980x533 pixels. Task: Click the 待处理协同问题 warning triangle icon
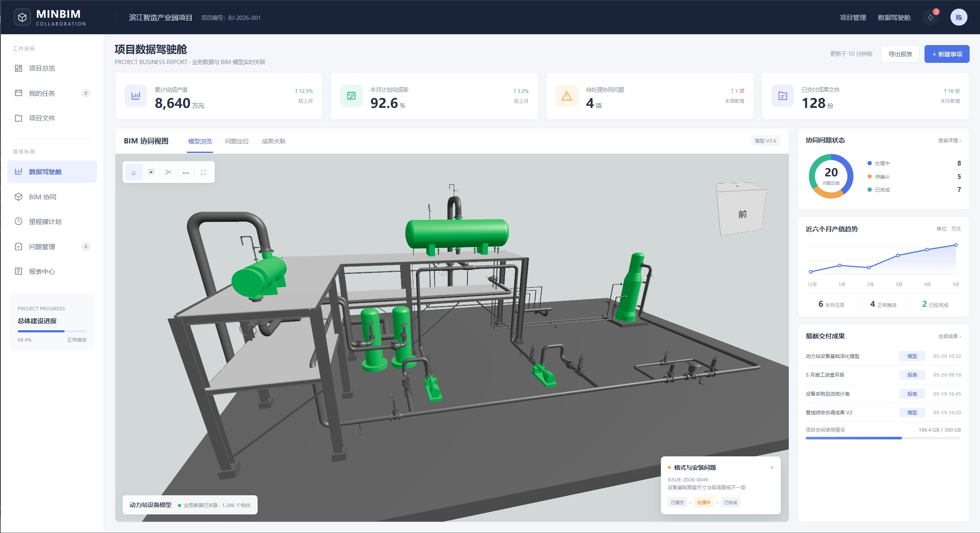[567, 96]
